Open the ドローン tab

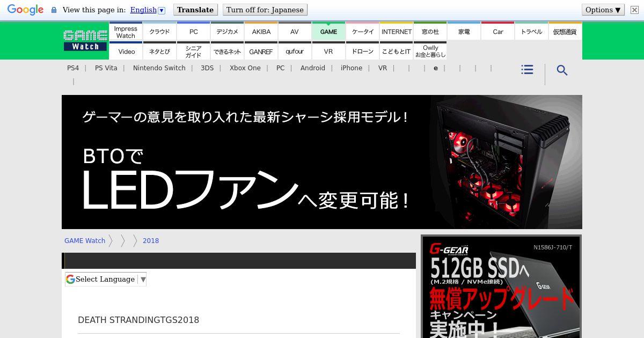click(362, 51)
